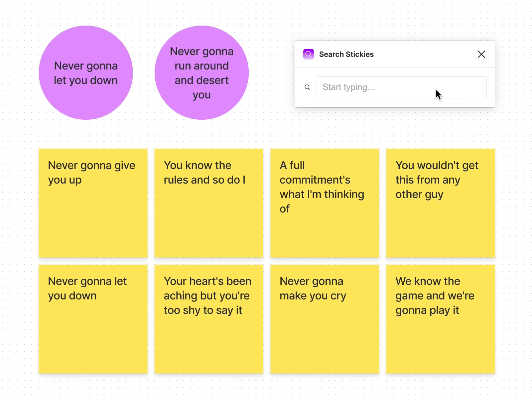Close the Search Stickies panel
Image resolution: width=532 pixels, height=399 pixels.
point(481,54)
